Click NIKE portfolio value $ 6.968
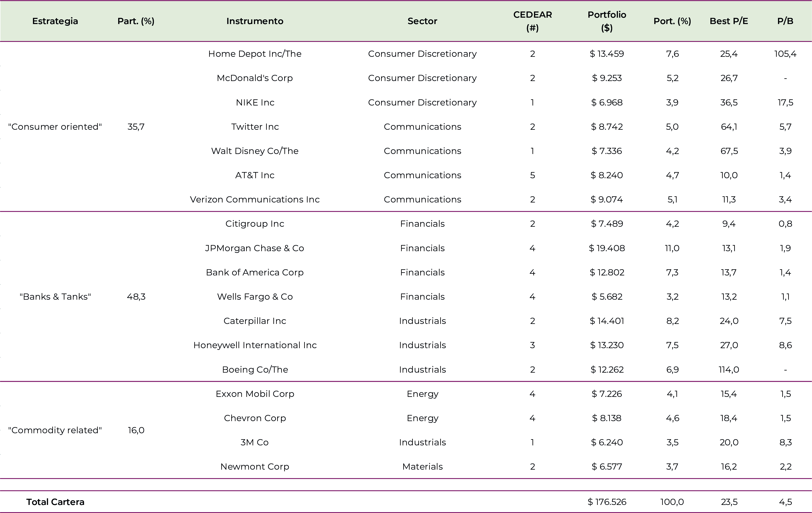Viewport: 812px width, 513px height. click(x=607, y=102)
